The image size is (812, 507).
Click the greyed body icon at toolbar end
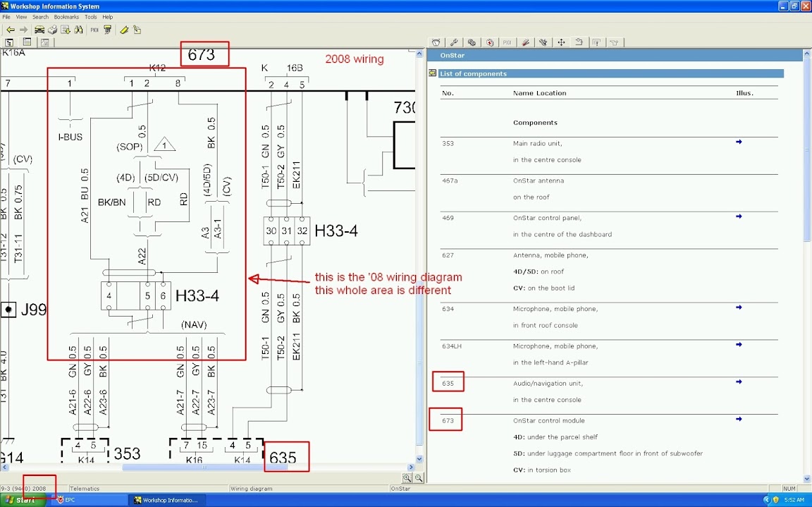click(615, 42)
